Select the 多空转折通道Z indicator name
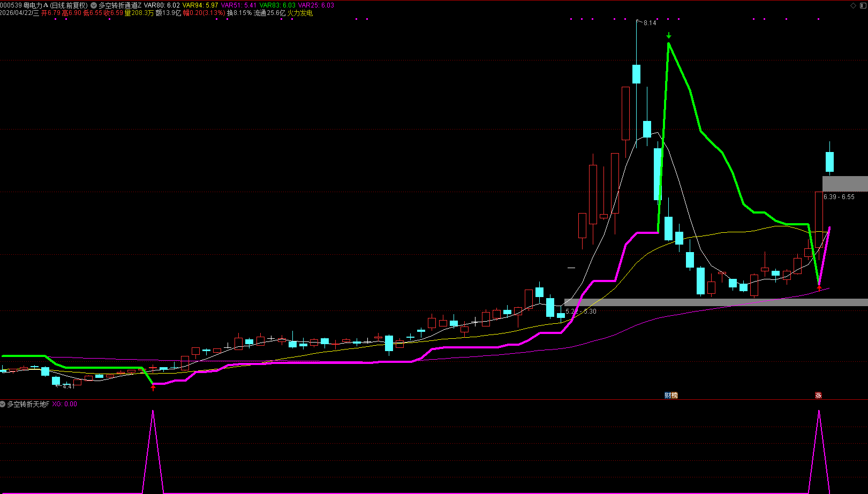The height and width of the screenshot is (494, 868). tap(120, 5)
